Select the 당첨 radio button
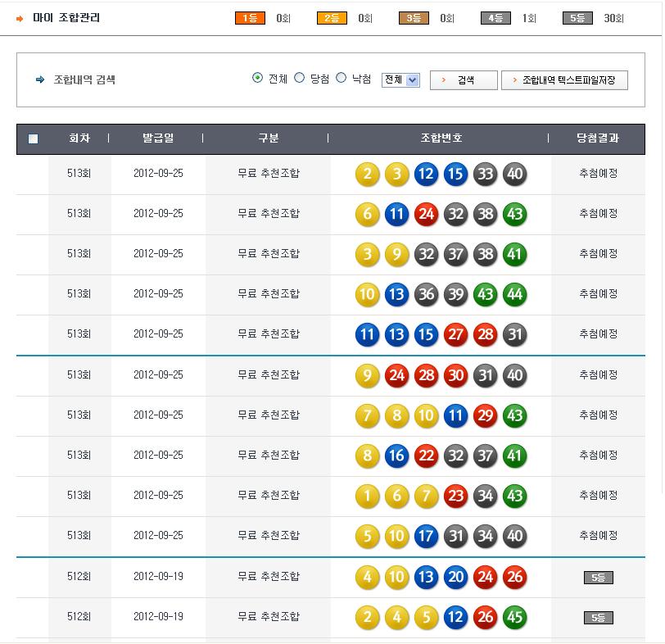The image size is (665, 644). [x=300, y=79]
